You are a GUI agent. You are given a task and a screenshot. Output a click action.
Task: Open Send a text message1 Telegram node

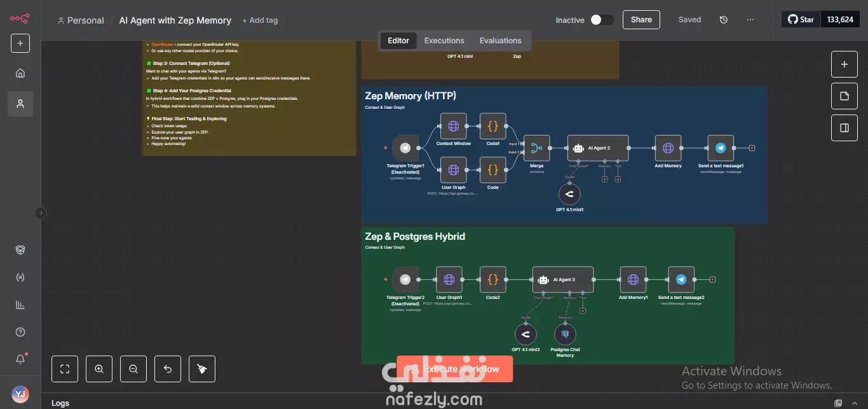tap(721, 148)
